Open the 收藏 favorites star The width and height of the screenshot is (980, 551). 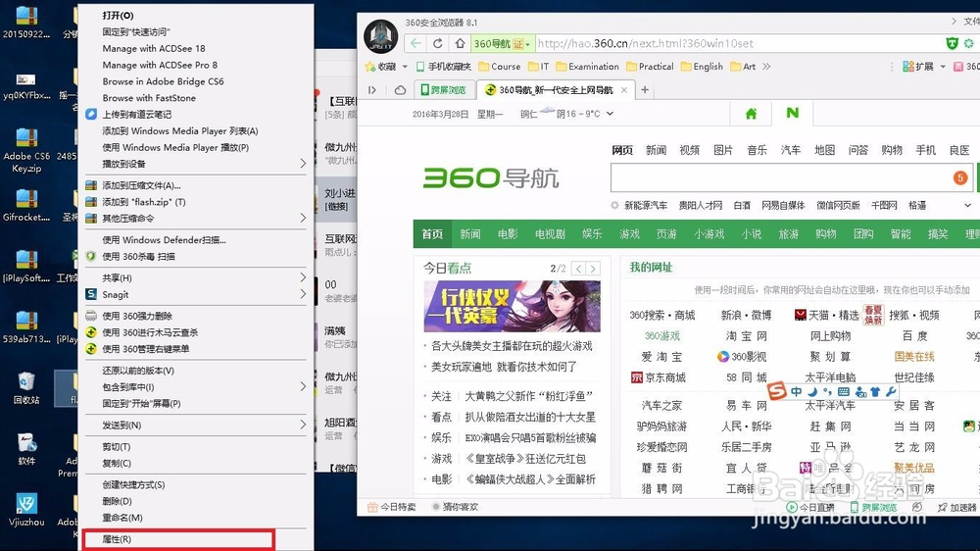pos(381,67)
